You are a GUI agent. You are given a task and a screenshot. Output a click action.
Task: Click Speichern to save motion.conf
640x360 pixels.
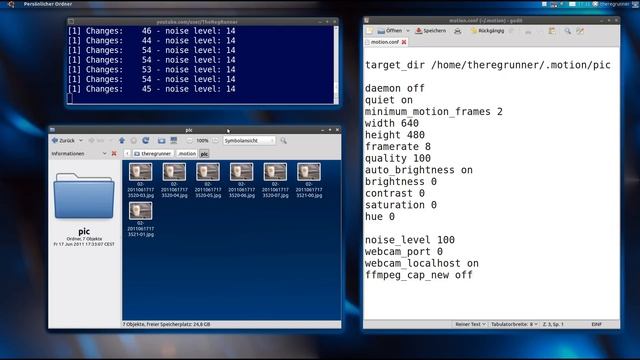(431, 31)
